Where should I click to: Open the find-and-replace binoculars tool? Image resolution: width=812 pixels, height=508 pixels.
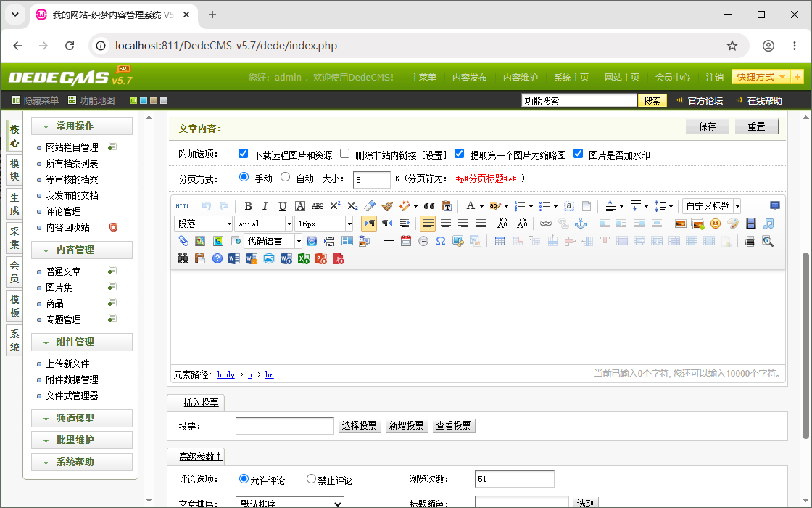point(182,258)
